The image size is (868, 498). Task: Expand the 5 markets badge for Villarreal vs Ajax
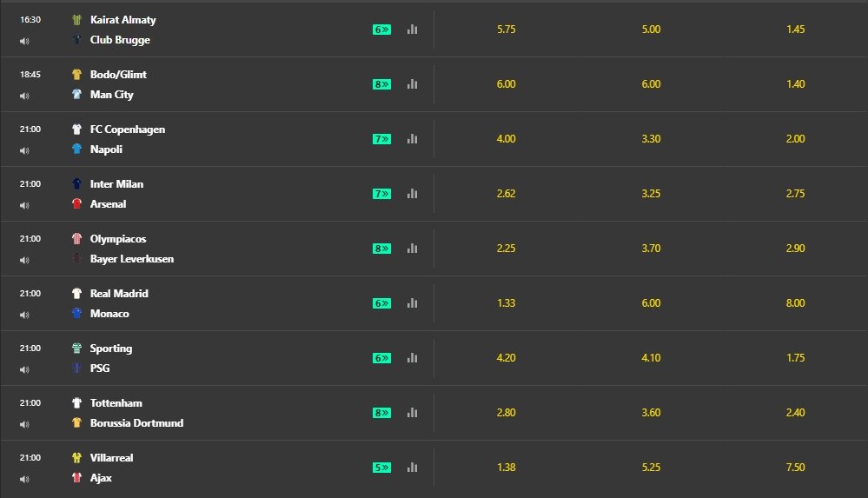coord(381,468)
